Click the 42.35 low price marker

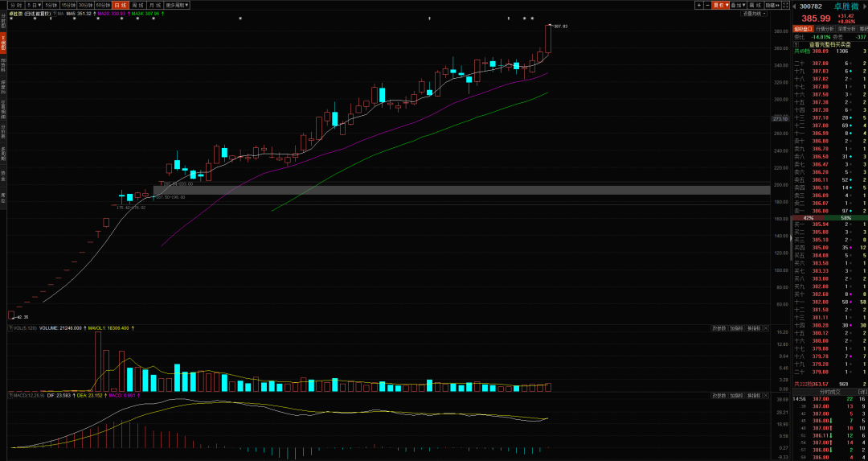[21, 317]
